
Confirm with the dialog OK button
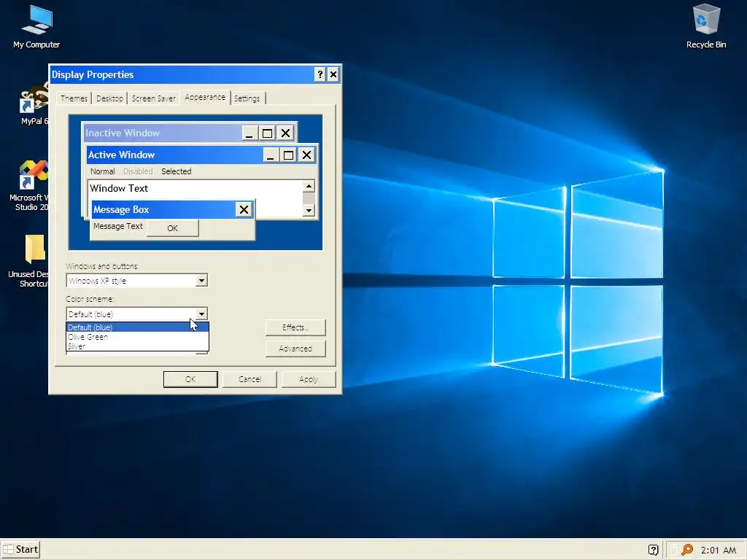point(190,379)
